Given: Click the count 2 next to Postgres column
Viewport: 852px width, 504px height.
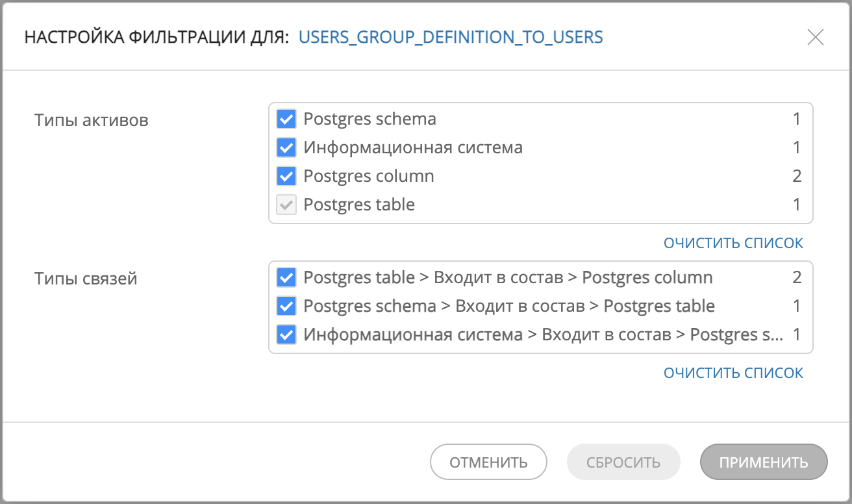Looking at the screenshot, I should [x=796, y=176].
